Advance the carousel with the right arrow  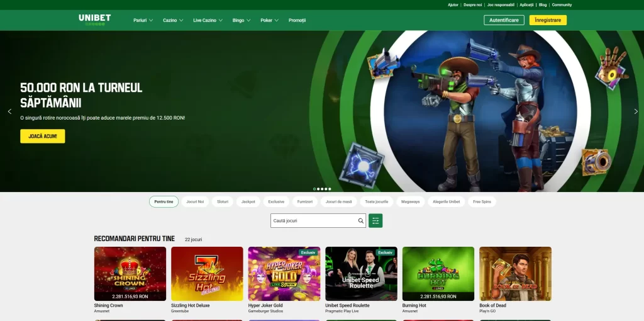point(636,111)
